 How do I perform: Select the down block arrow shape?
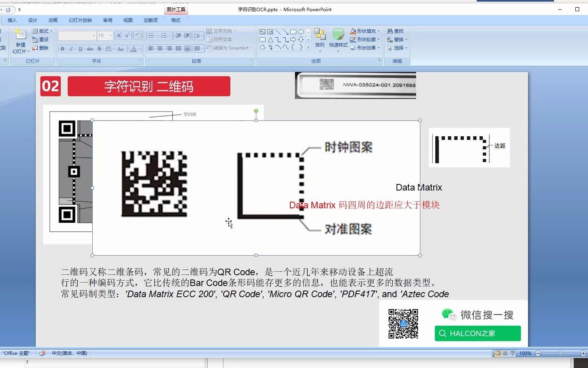coord(301,40)
